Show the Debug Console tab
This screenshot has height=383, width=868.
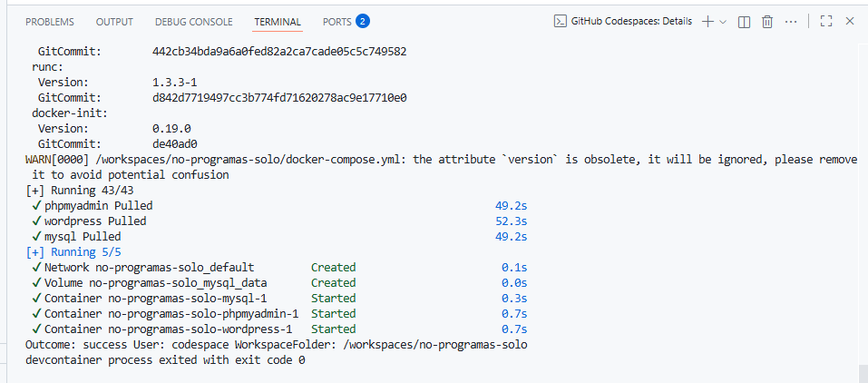point(193,21)
